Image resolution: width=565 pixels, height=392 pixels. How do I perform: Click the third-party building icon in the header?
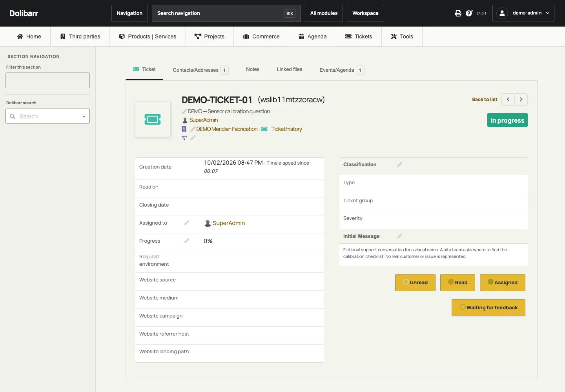coord(184,129)
